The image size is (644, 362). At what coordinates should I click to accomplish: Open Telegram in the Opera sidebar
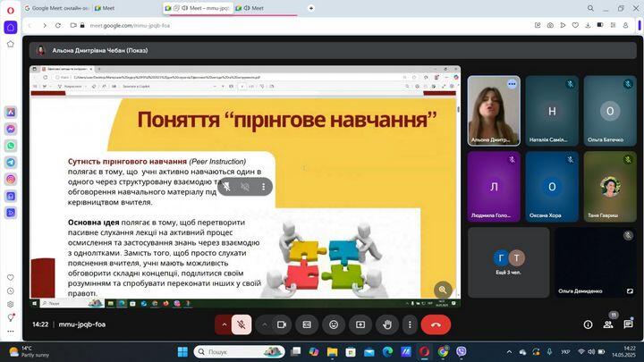click(11, 162)
